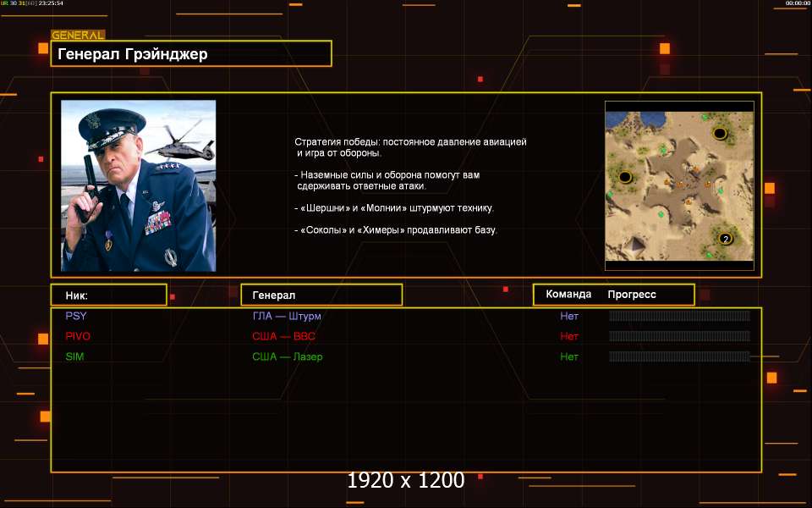Select the empty start position at minimap's left
Image resolution: width=812 pixels, height=508 pixels.
626,177
